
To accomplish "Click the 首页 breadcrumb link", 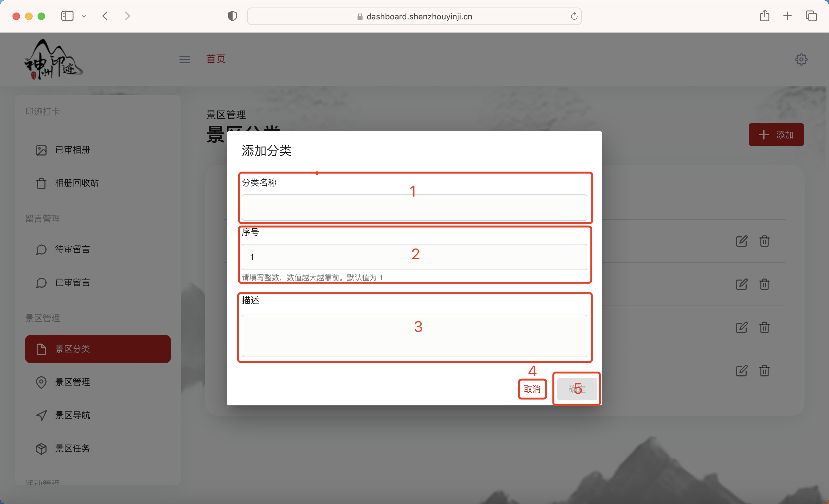I will [216, 59].
